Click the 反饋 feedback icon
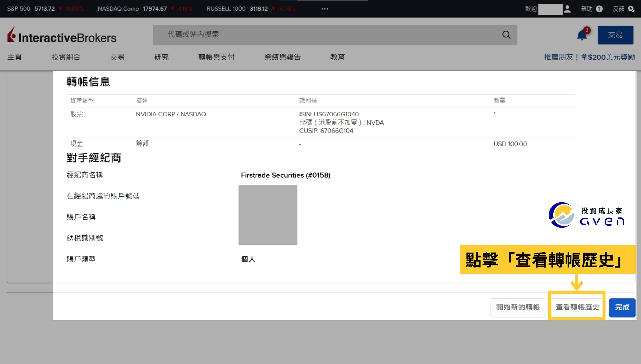Screen dimensions: 641x364 point(631,9)
